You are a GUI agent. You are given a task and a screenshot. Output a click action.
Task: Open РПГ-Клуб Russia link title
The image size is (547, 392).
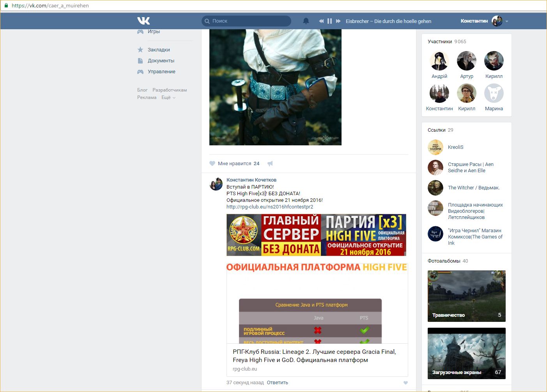[x=314, y=356]
